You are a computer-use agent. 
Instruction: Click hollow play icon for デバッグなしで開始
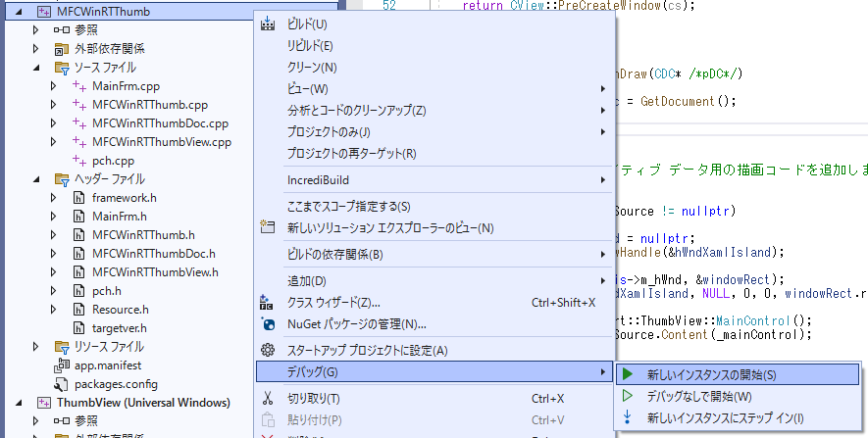click(x=628, y=396)
